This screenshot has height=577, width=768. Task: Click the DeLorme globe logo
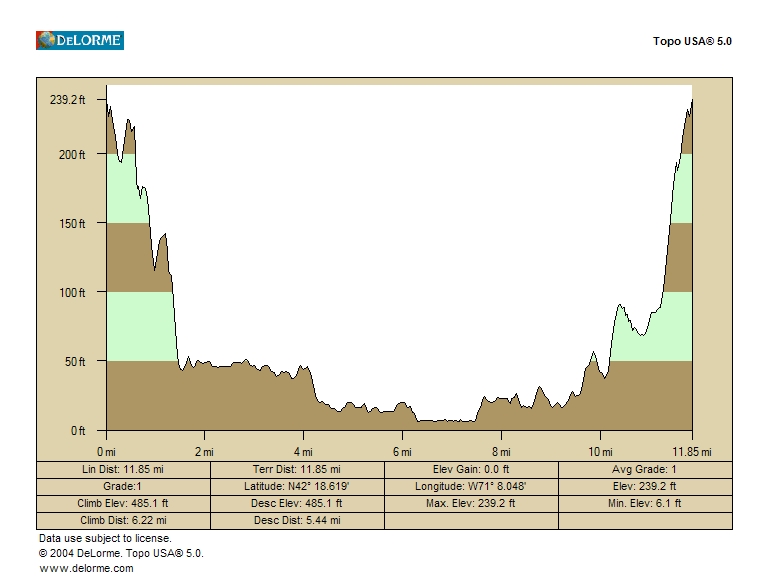pos(79,41)
